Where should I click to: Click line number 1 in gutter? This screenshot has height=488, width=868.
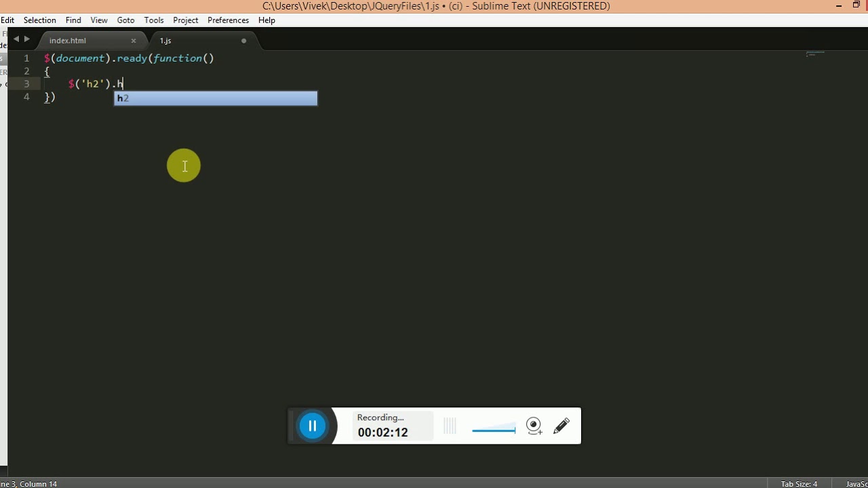26,58
